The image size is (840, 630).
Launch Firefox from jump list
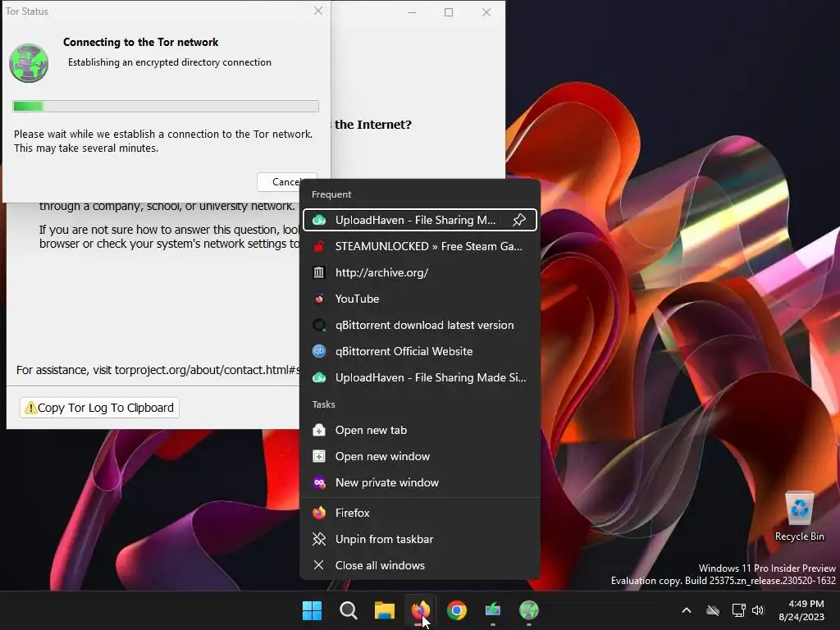[x=420, y=513]
